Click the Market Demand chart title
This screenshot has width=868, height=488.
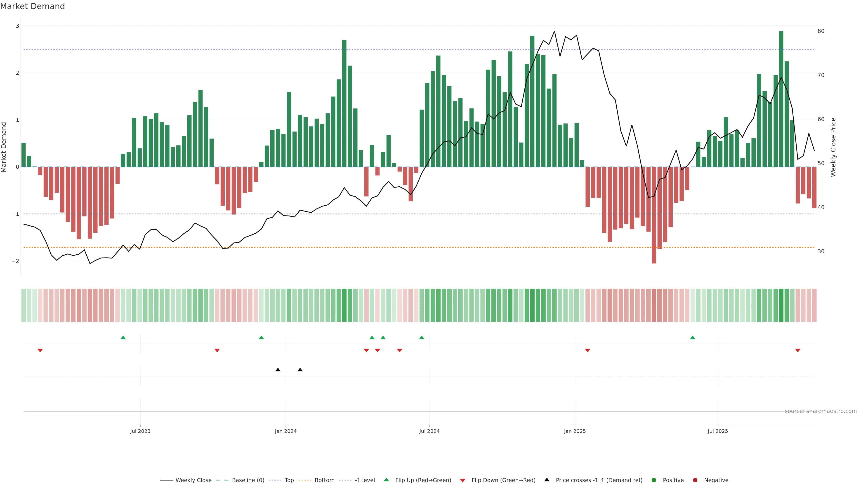[32, 6]
